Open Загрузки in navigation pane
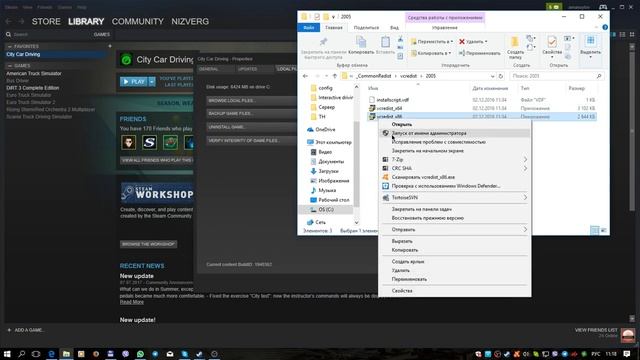 pyautogui.click(x=328, y=171)
